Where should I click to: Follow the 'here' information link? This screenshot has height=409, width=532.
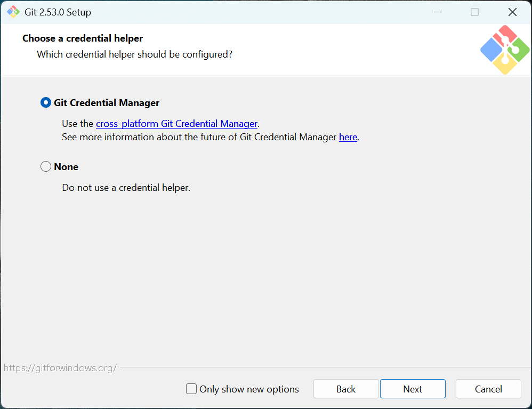348,137
